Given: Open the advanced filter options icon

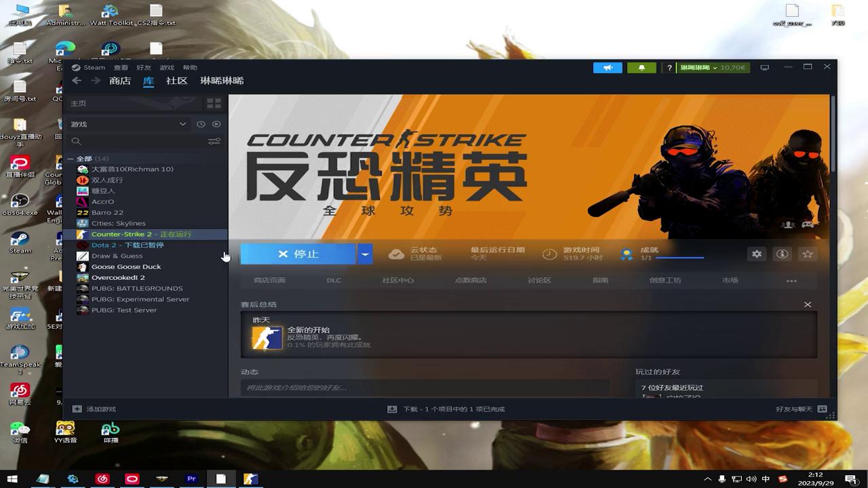Looking at the screenshot, I should click(214, 141).
